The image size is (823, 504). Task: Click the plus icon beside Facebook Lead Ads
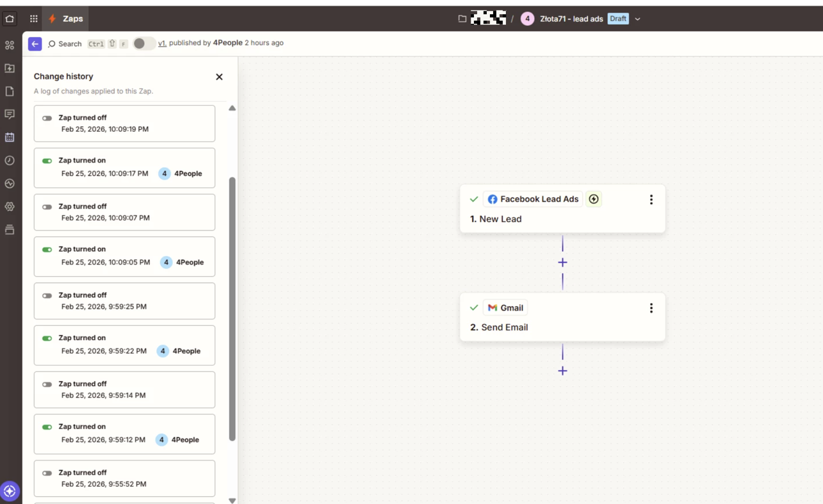pyautogui.click(x=594, y=199)
